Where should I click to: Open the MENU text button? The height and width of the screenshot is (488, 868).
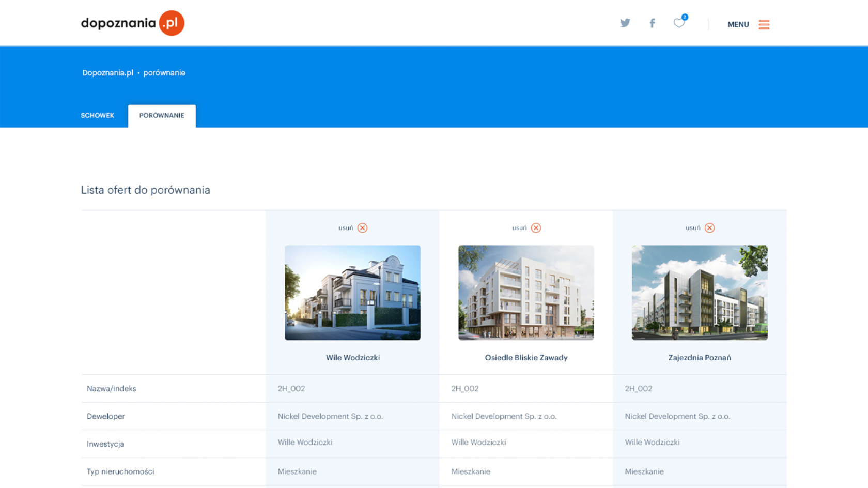pyautogui.click(x=738, y=24)
